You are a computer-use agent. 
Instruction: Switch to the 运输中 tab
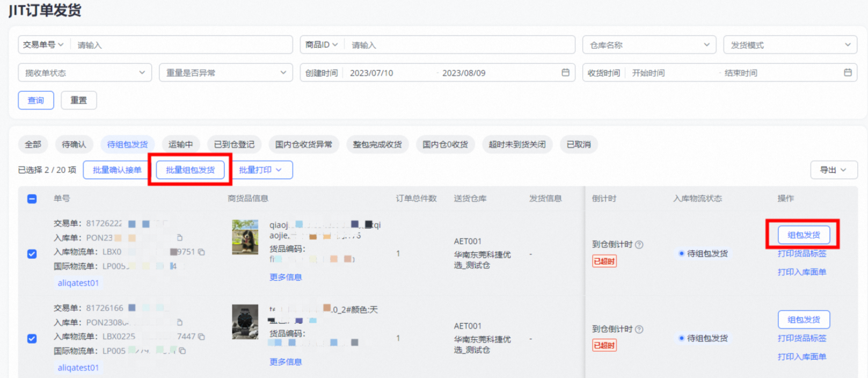(x=180, y=144)
